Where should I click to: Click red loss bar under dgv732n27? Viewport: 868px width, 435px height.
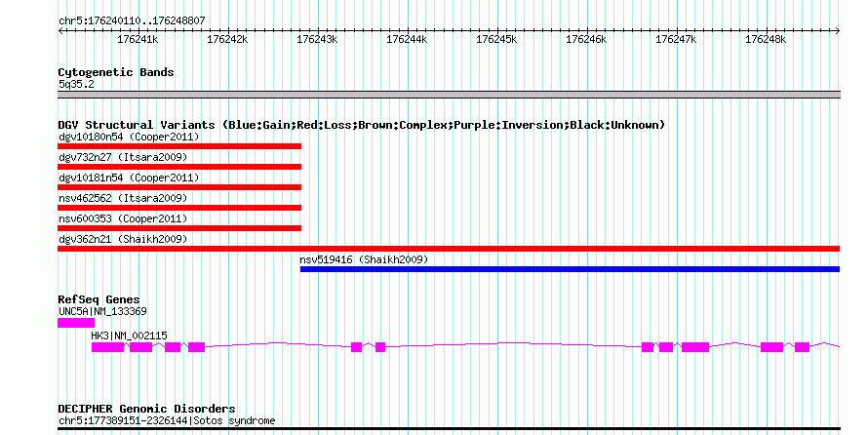pos(179,167)
